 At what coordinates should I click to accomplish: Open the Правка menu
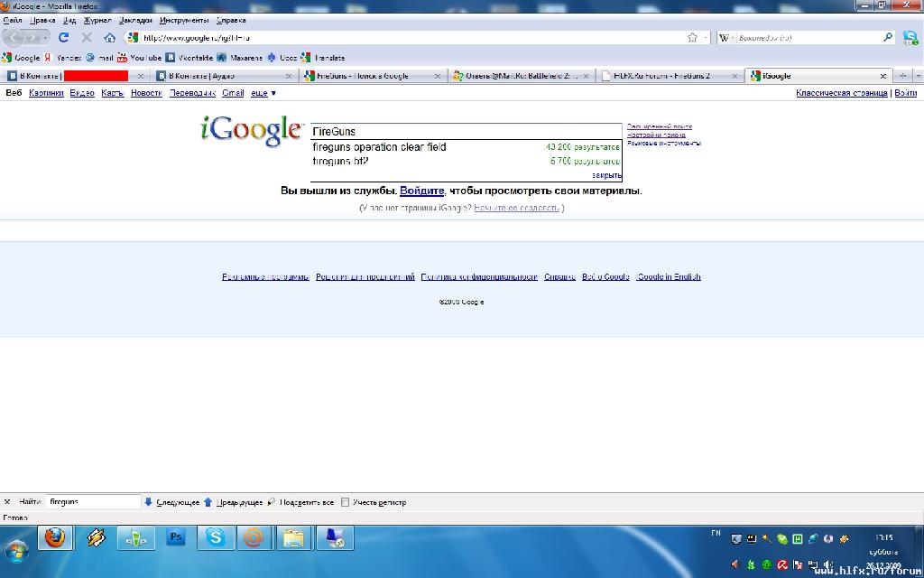[42, 20]
